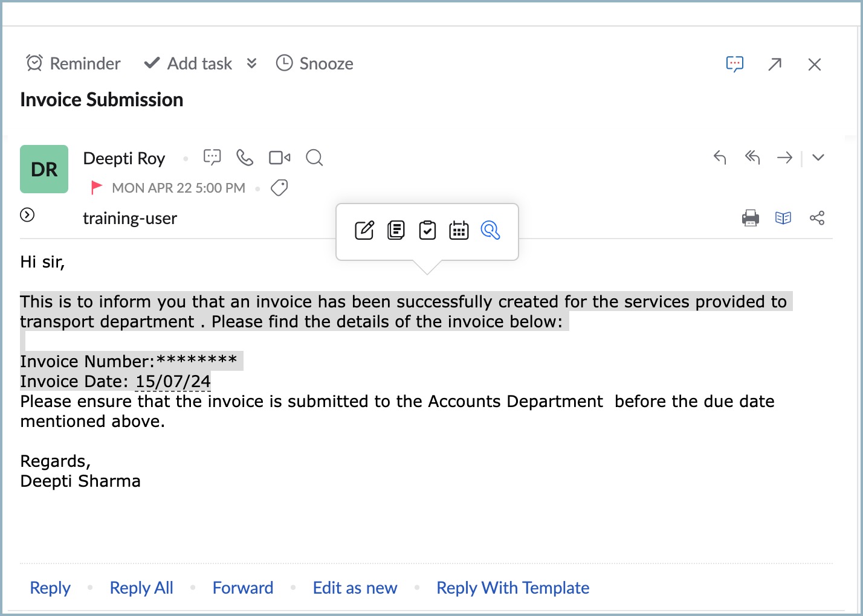Search the selected text via popup magnifier

[490, 230]
